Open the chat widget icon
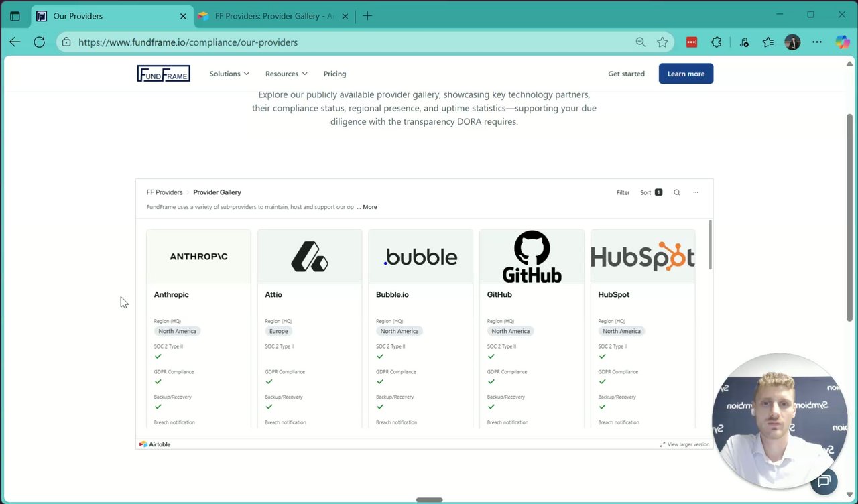 [x=824, y=481]
